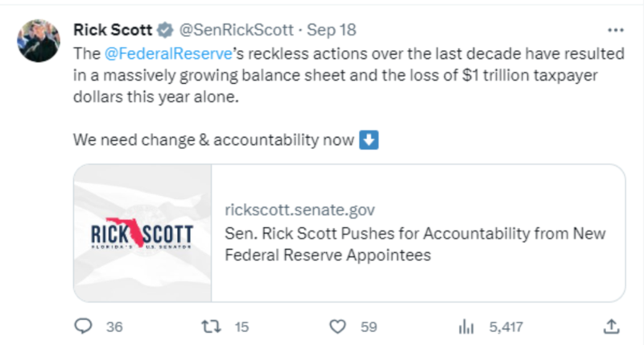Click the retweet arrows icon
Viewport: 644px width, 345px height.
(x=211, y=326)
